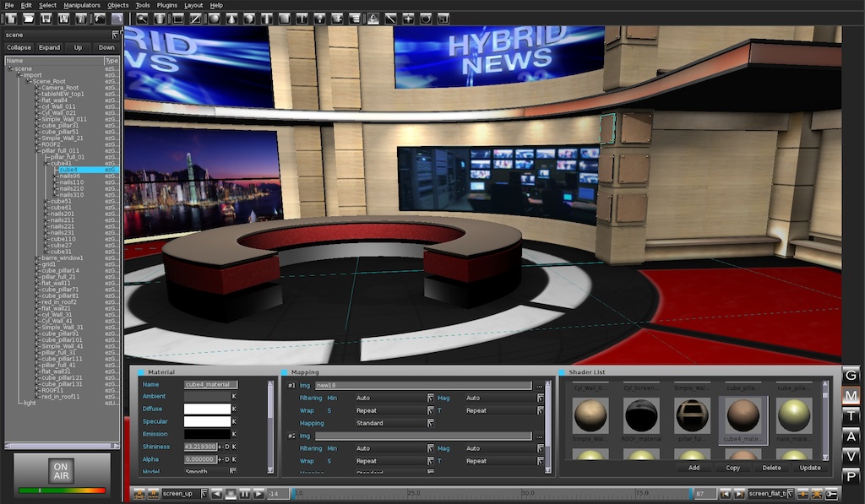
Task: Click the undo arrow toolbar icon
Action: 99,18
